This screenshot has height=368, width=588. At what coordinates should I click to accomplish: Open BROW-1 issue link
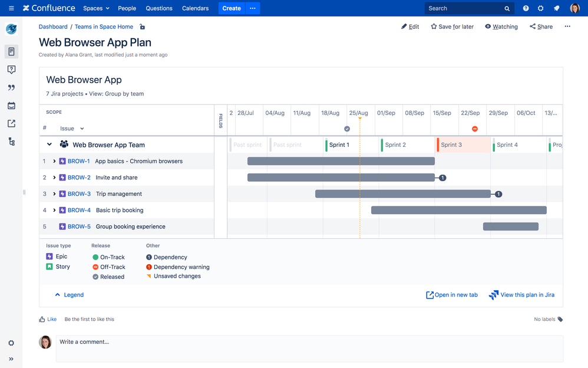79,161
